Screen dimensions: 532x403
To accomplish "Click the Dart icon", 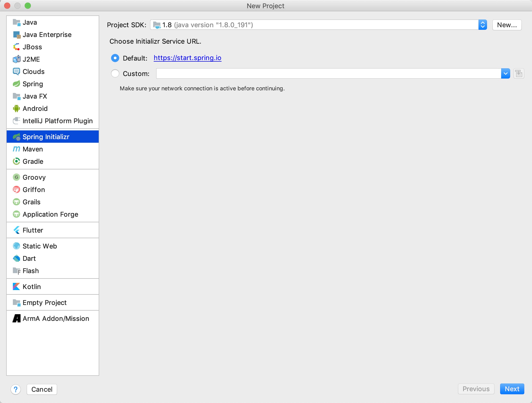I will pos(16,258).
